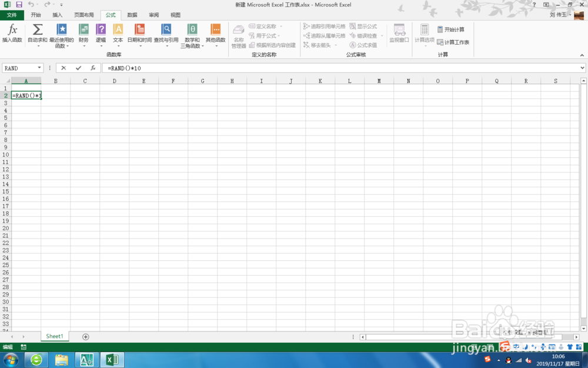Click the Calculate Sheet button
This screenshot has width=588, height=368.
click(454, 42)
